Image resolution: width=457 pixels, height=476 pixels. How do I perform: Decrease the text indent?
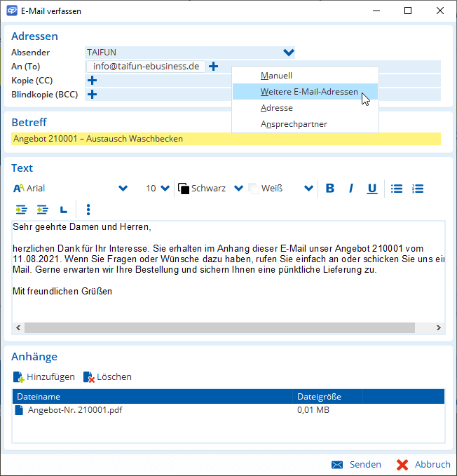(x=42, y=210)
